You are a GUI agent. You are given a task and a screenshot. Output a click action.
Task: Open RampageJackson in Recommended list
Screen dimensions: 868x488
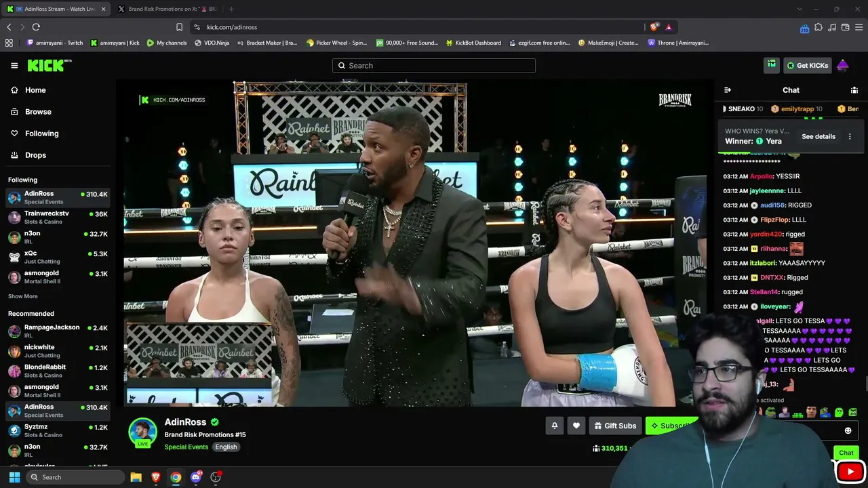tap(58, 331)
